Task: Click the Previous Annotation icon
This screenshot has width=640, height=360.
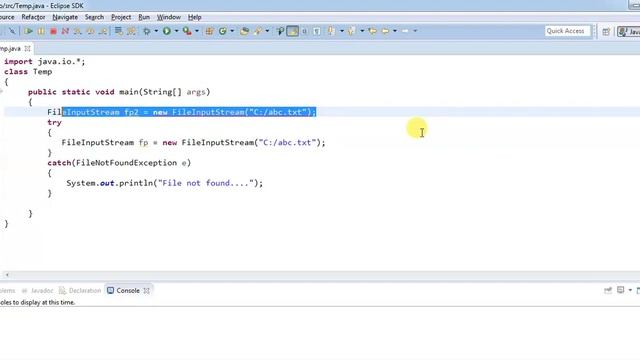Action: (351, 31)
